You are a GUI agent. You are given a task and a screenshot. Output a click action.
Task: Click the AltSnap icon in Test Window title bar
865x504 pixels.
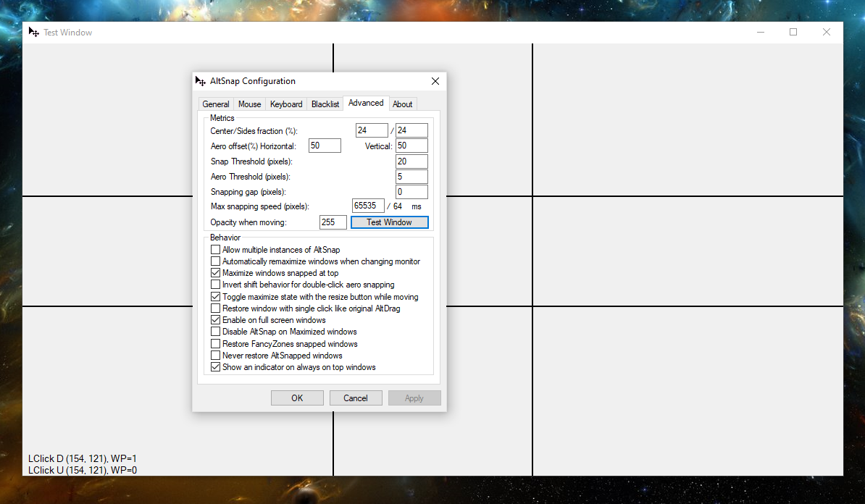[33, 32]
